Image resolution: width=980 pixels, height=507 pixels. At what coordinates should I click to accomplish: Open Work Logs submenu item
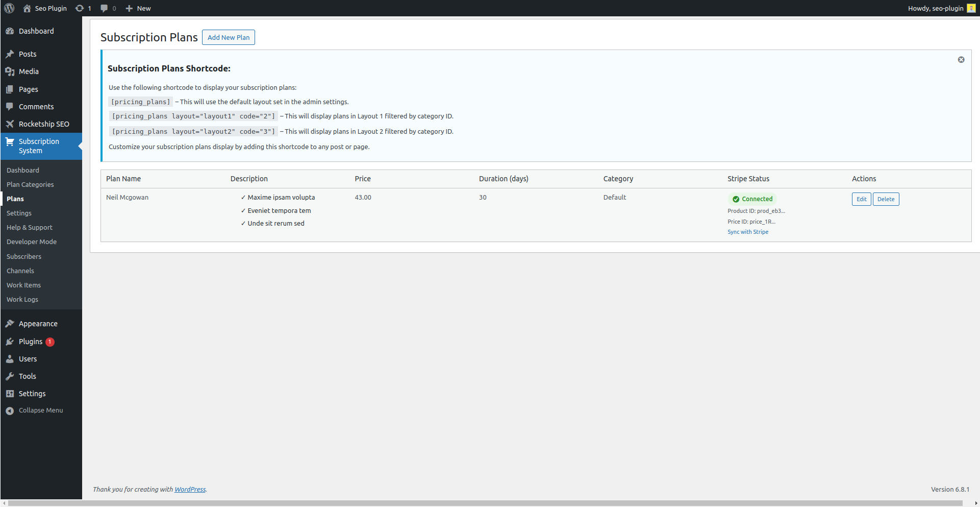pos(22,300)
